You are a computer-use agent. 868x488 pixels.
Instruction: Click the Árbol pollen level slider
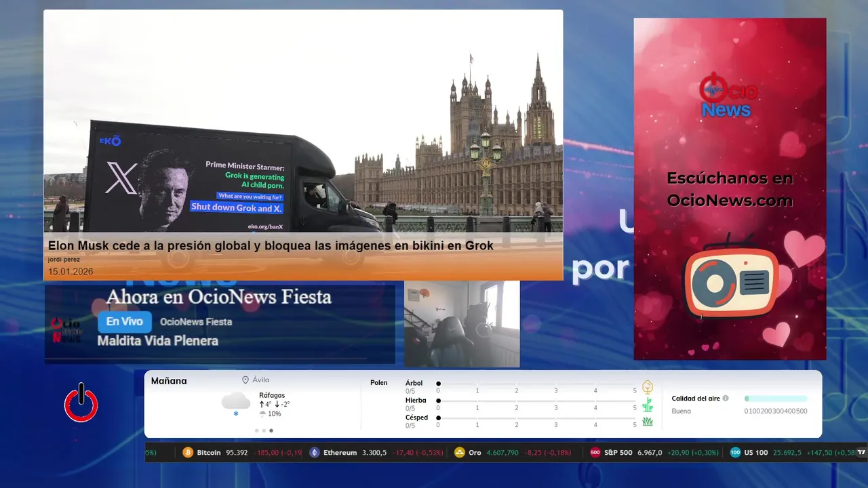pos(536,384)
